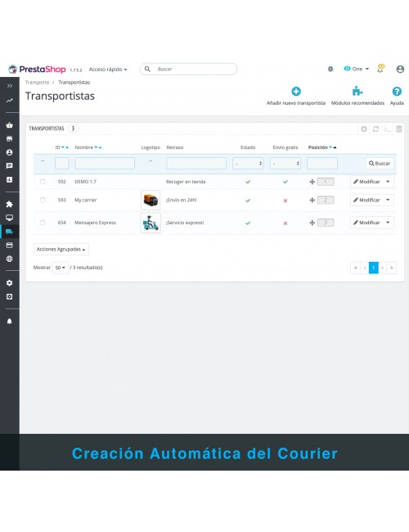Screen dimensions: 409x532
Task: Open Acceso rápido dropdown
Action: coord(108,70)
